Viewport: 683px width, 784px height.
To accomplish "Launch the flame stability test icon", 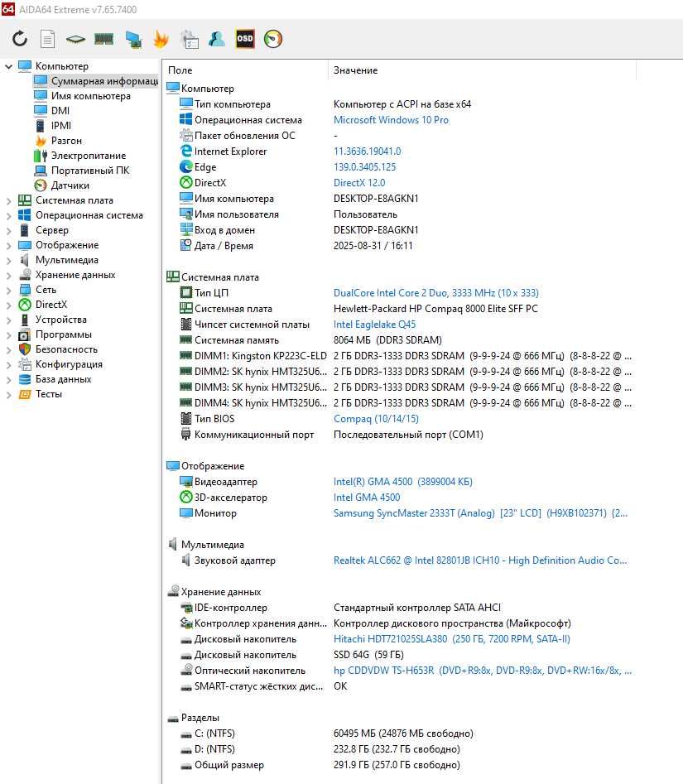I will click(x=161, y=39).
